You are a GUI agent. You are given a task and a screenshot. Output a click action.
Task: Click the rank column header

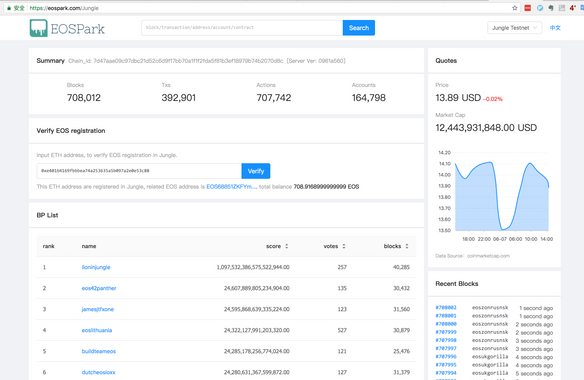point(48,246)
